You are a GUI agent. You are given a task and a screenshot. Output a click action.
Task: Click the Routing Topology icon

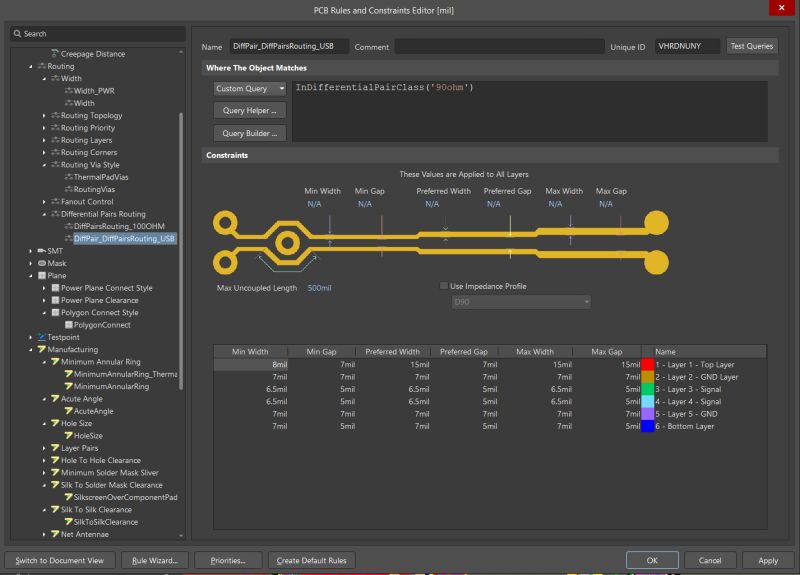coord(55,115)
